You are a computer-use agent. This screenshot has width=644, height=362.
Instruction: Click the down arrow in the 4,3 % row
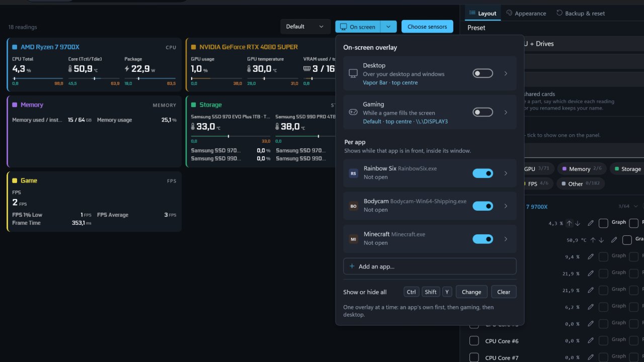point(578,223)
